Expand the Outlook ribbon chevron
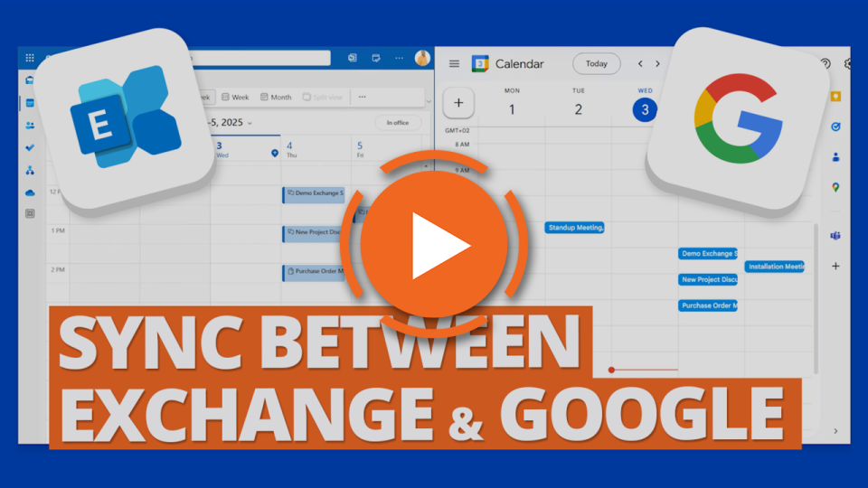 pos(429,101)
